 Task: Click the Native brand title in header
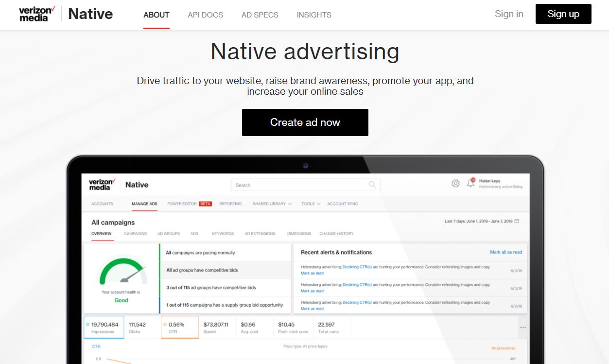(90, 14)
